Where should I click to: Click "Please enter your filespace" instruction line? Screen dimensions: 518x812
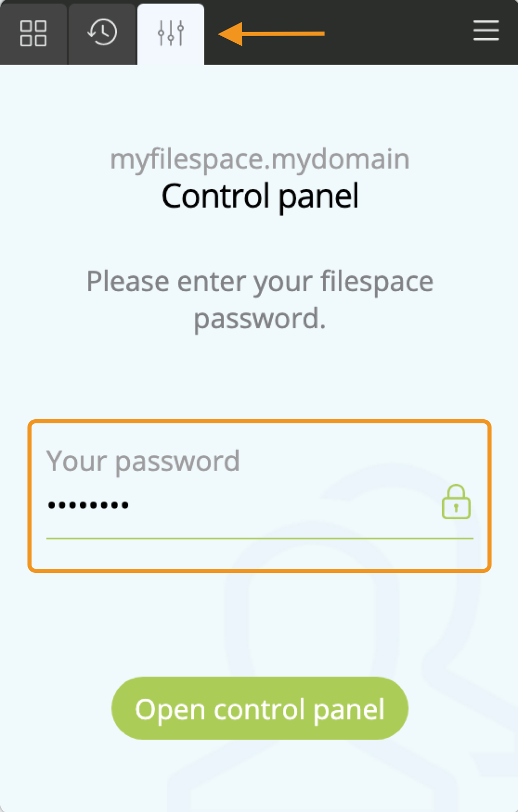point(260,282)
